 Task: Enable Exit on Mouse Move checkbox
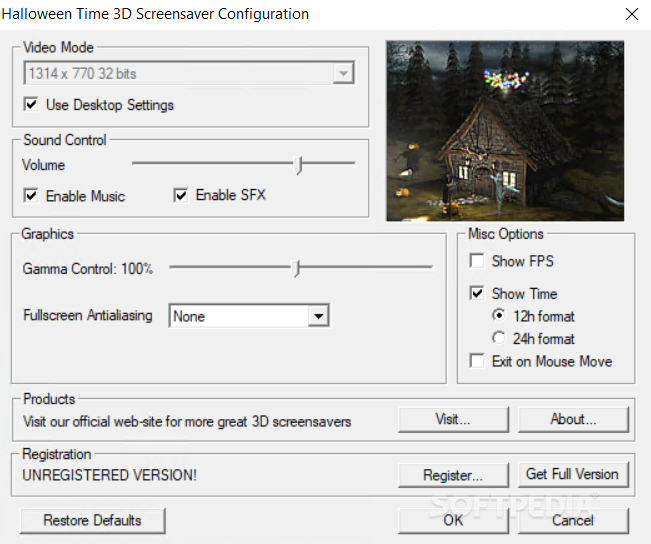[x=477, y=360]
